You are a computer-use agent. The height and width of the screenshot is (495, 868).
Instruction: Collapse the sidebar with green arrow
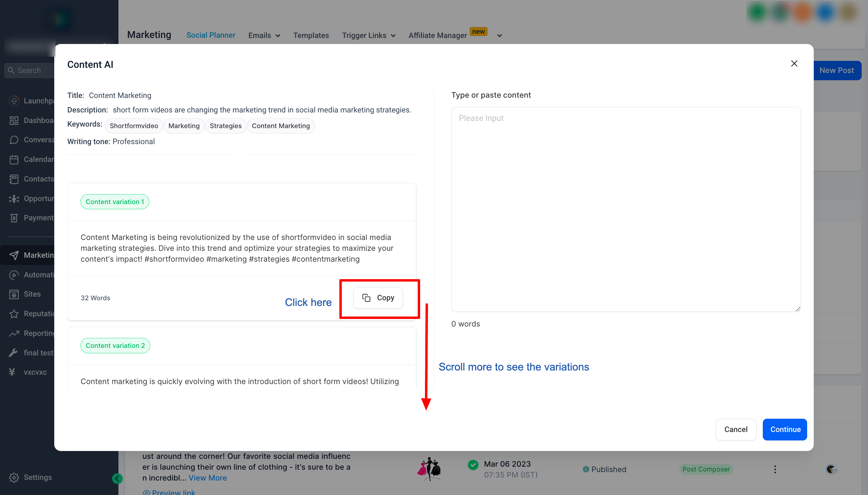tap(117, 479)
